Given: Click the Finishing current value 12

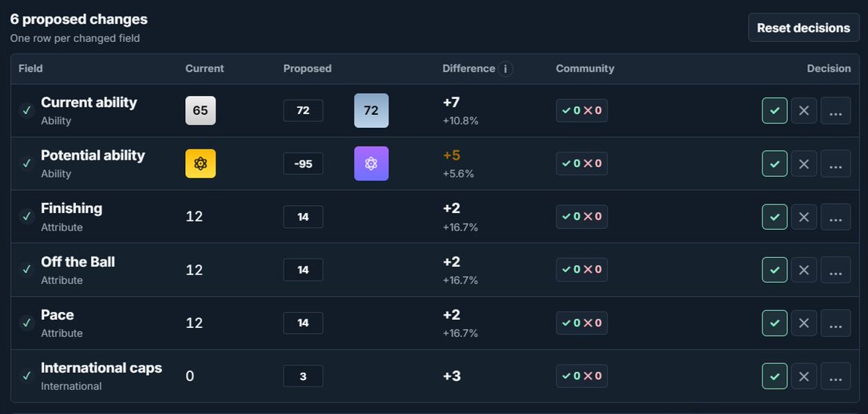Looking at the screenshot, I should point(194,217).
